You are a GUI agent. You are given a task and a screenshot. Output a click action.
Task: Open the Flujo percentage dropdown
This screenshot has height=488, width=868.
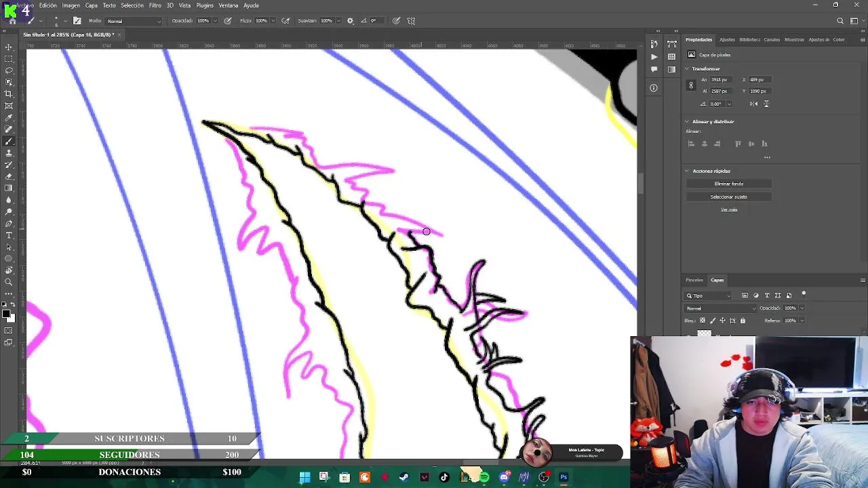pos(273,21)
